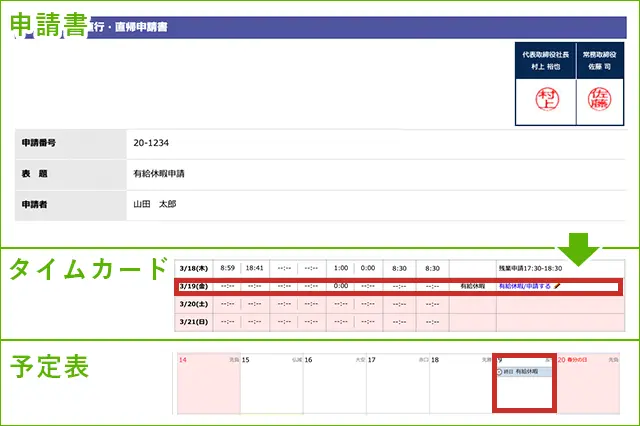The image size is (640, 426).
Task: Select the 3/19(金) timecard row date
Action: (192, 286)
